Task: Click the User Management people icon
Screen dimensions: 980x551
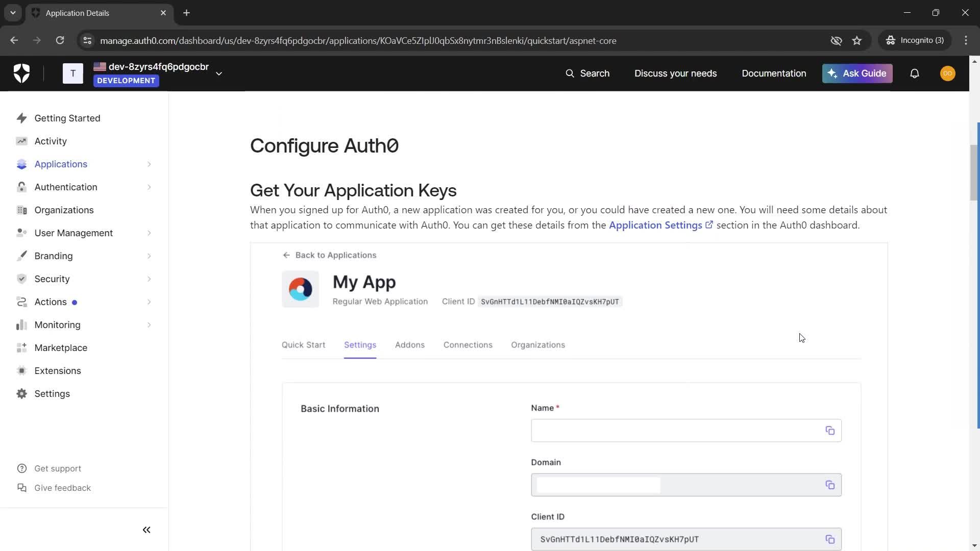Action: click(21, 233)
